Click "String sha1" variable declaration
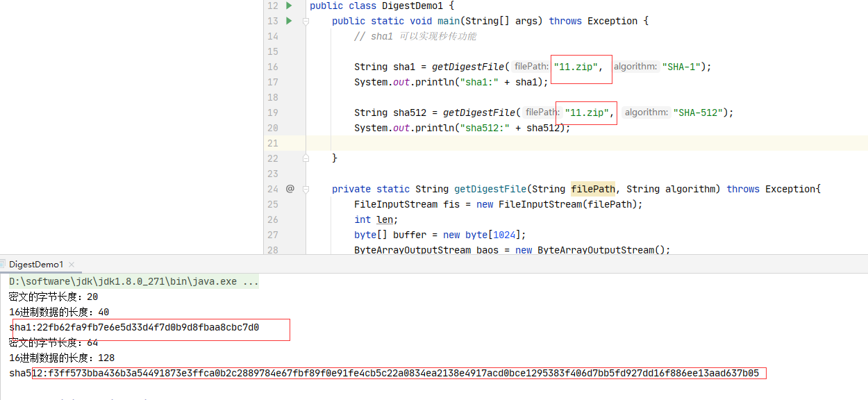Viewport: 868px width, 400px height. pos(385,67)
